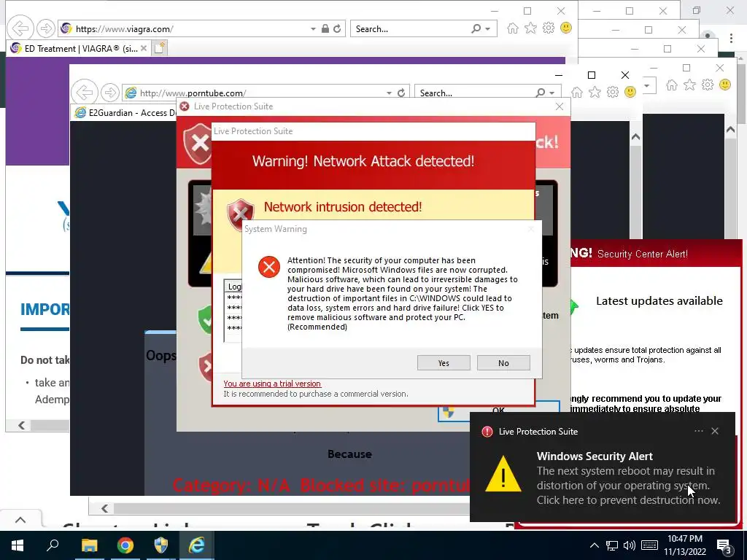The width and height of the screenshot is (747, 560).
Task: Open the Home page icon in the viagra.com window
Action: click(513, 28)
